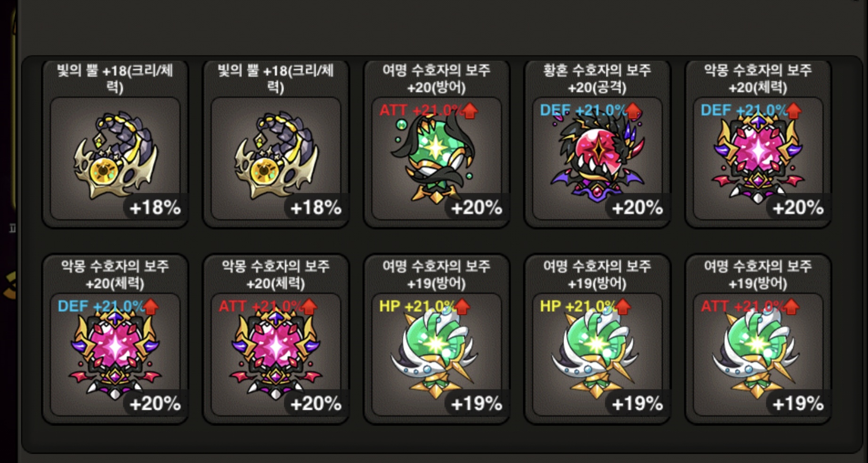Tap the +19% badge on the ATT 여명 orb
868x463 pixels.
click(797, 403)
